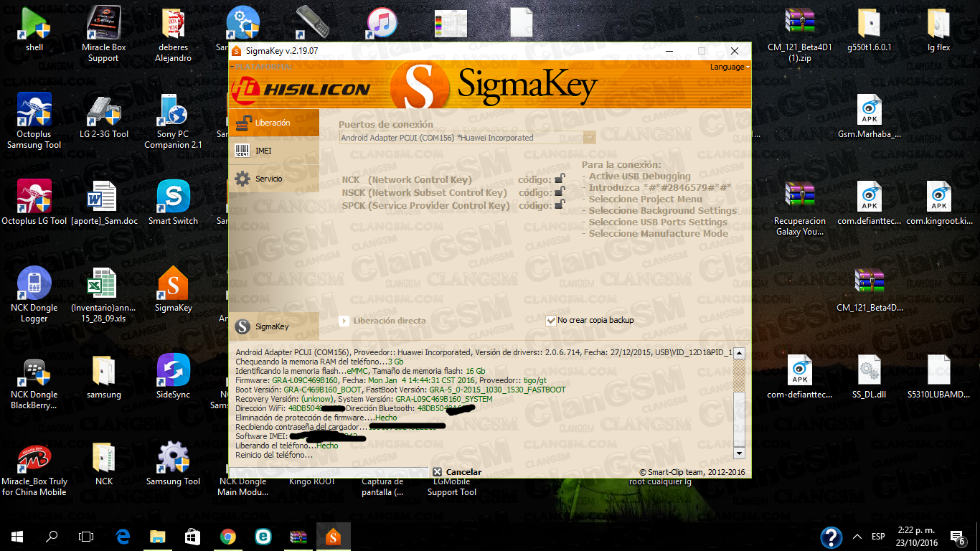980x551 pixels.
Task: Select the old mobile phone desktop icon
Action: [313, 23]
